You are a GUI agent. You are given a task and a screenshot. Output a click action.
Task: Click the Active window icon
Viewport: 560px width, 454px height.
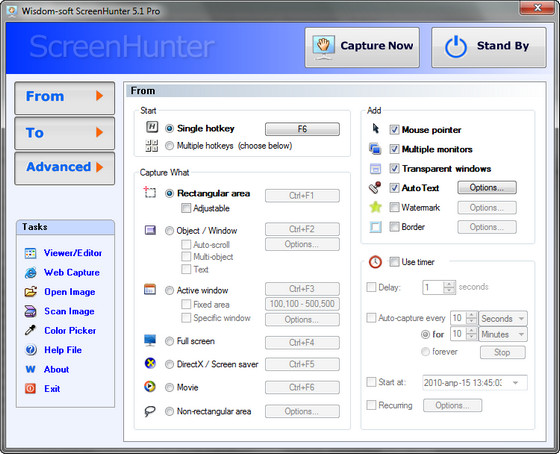(x=150, y=289)
